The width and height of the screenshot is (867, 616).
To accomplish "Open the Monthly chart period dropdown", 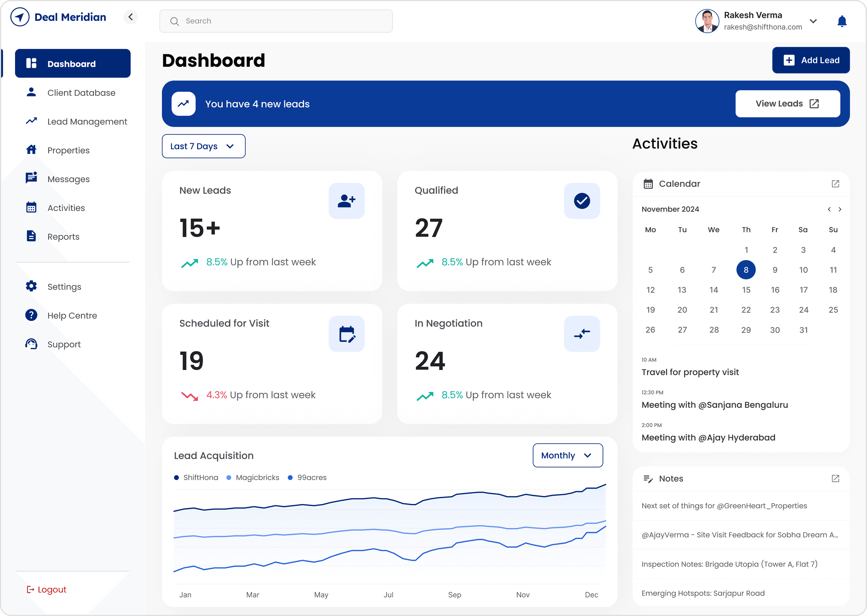I will coord(568,456).
